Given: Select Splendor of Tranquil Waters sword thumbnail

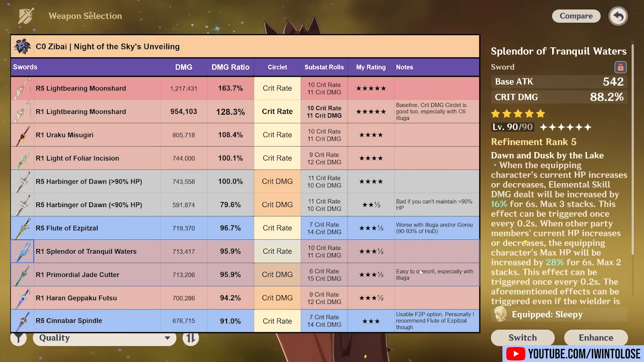Looking at the screenshot, I should [22, 251].
